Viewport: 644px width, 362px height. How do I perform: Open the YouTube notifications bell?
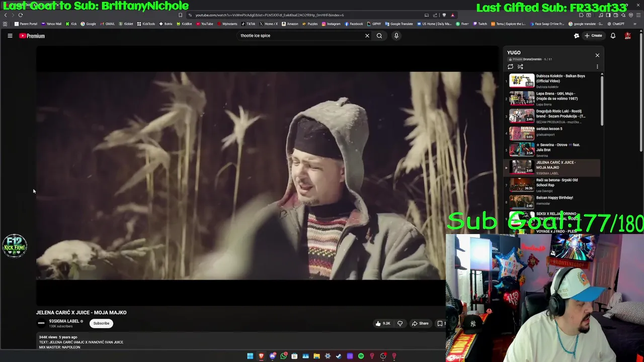[x=613, y=36]
